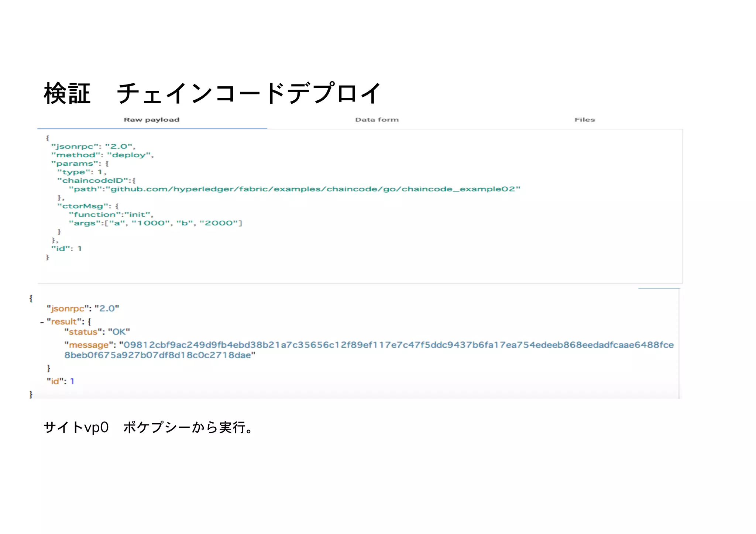Click the response message hash value
Viewport: 756px width, 534px height.
click(x=369, y=350)
